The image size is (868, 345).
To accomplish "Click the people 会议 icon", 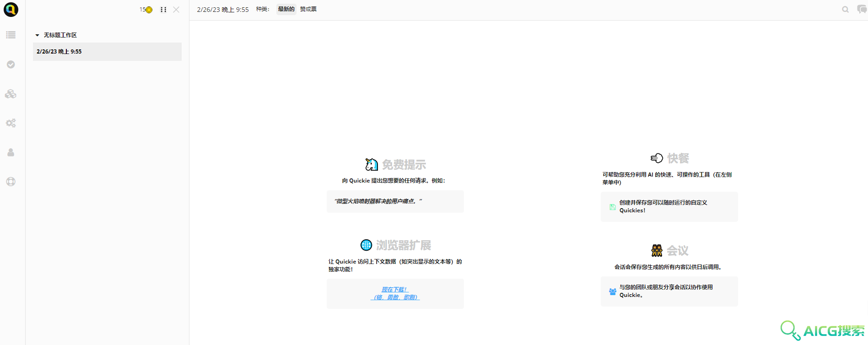I will coord(657,250).
